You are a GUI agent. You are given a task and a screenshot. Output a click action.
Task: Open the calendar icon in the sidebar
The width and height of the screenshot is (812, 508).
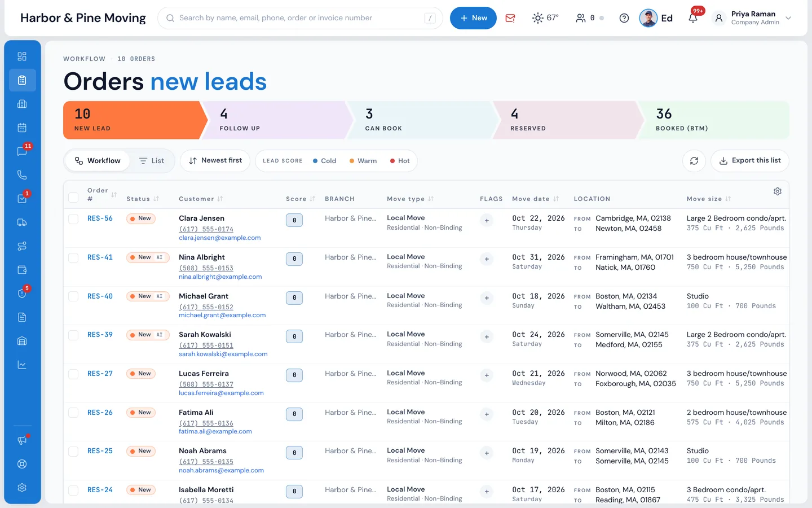(x=22, y=128)
